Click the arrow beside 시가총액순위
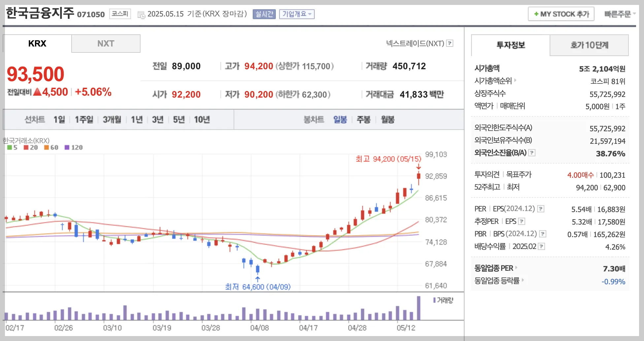Image resolution: width=644 pixels, height=341 pixels. (x=515, y=80)
